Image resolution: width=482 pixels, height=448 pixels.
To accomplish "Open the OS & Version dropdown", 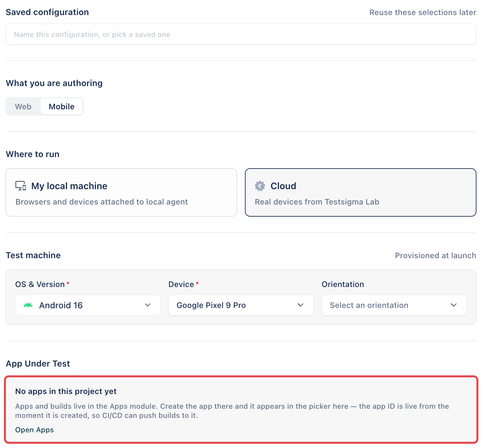I will click(x=88, y=305).
